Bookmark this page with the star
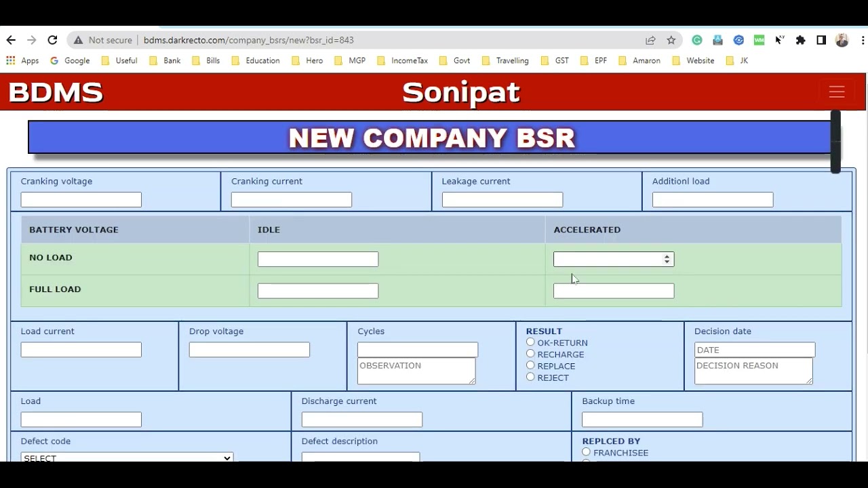The image size is (868, 488). coord(671,40)
